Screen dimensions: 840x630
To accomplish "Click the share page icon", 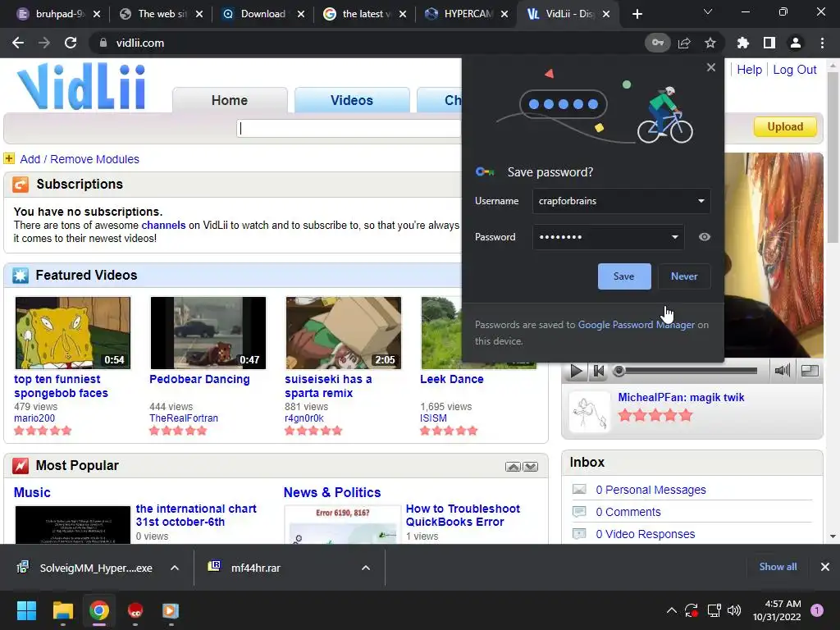I will point(684,43).
